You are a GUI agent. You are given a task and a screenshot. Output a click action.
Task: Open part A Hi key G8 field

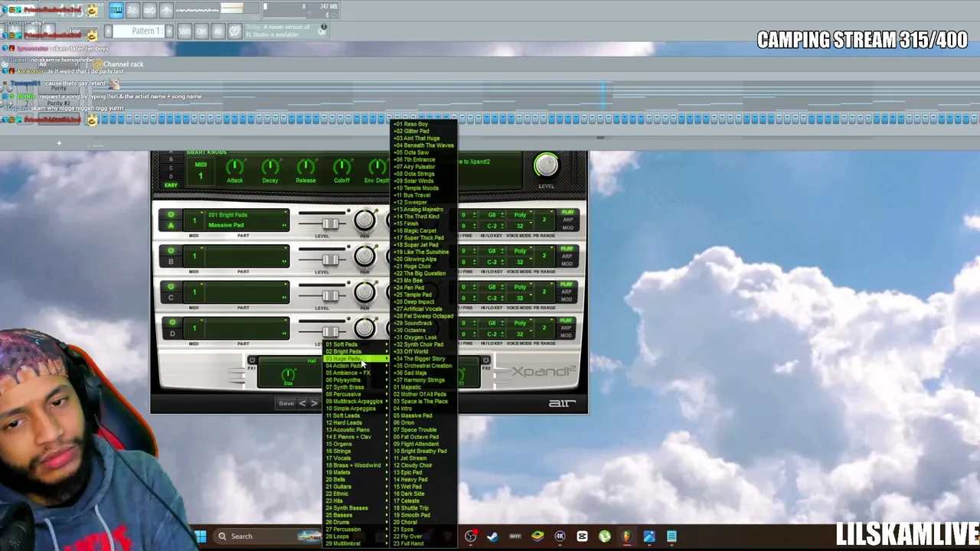(492, 215)
